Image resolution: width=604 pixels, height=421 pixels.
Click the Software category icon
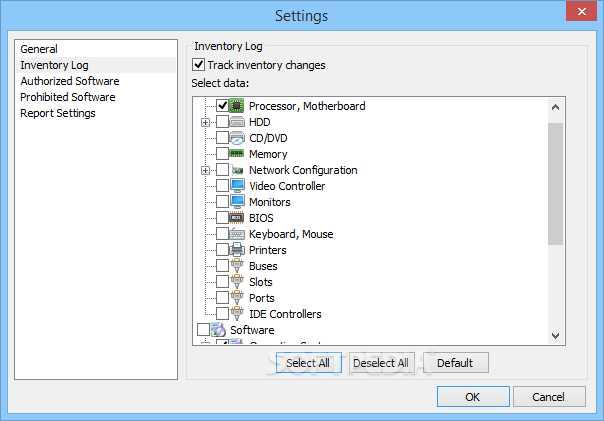click(x=218, y=330)
